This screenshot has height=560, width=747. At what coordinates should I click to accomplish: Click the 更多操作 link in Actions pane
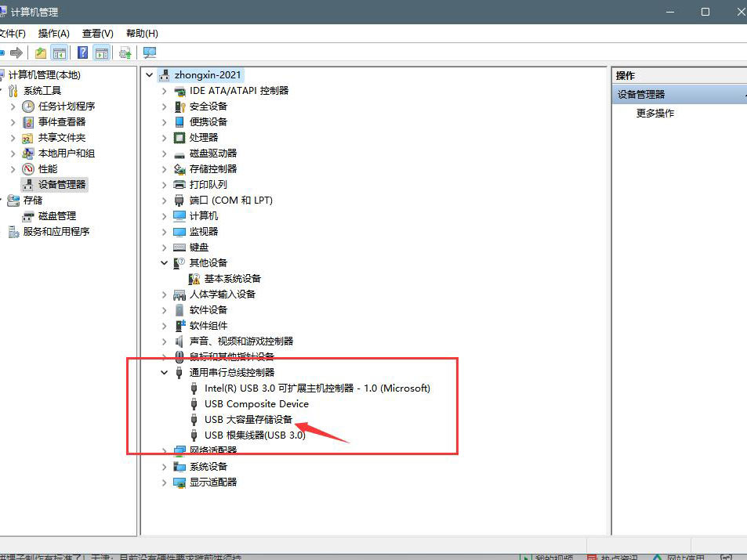[x=657, y=113]
